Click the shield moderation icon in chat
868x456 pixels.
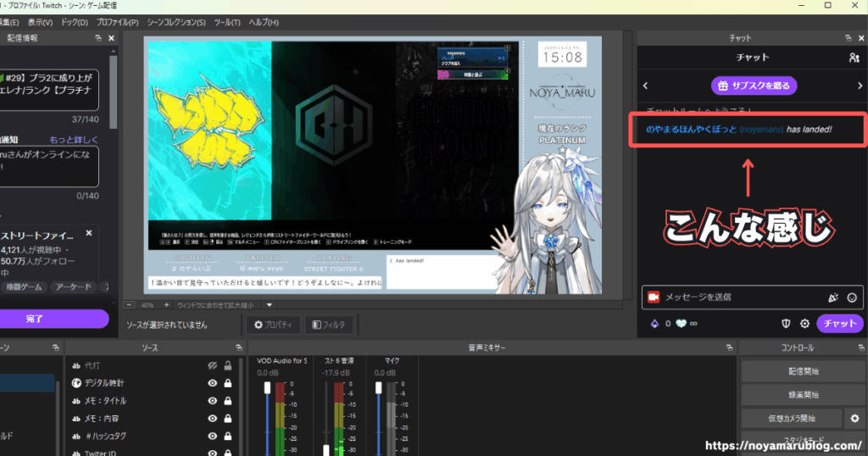click(x=785, y=324)
